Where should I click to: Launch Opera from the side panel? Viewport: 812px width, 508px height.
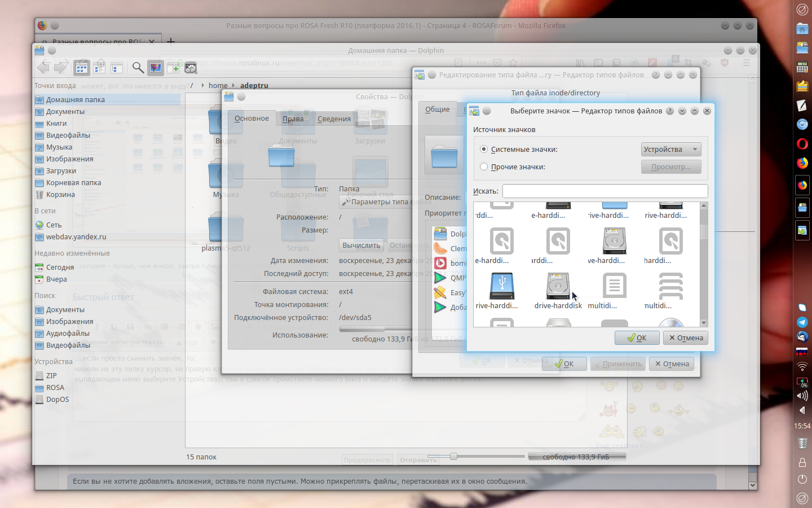click(802, 144)
